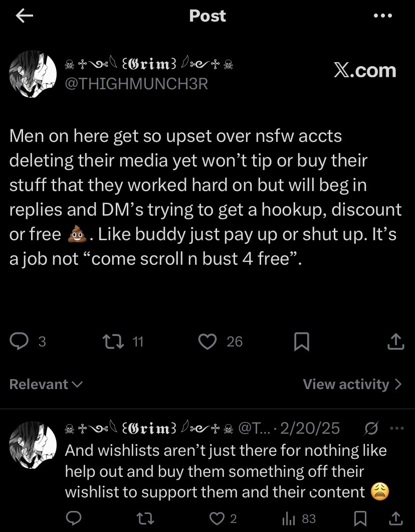Like the main post with heart
The height and width of the screenshot is (532, 415).
click(x=206, y=341)
